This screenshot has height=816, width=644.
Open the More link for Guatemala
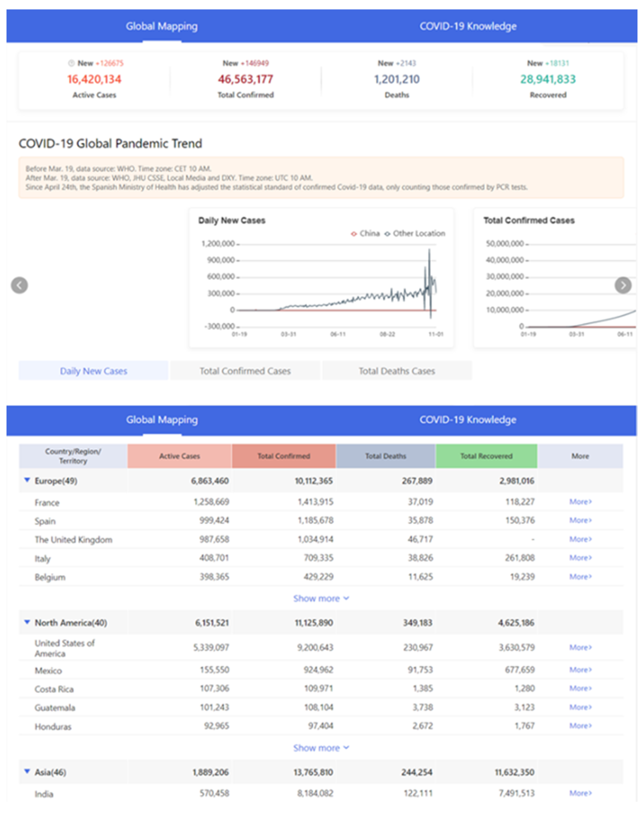click(580, 707)
